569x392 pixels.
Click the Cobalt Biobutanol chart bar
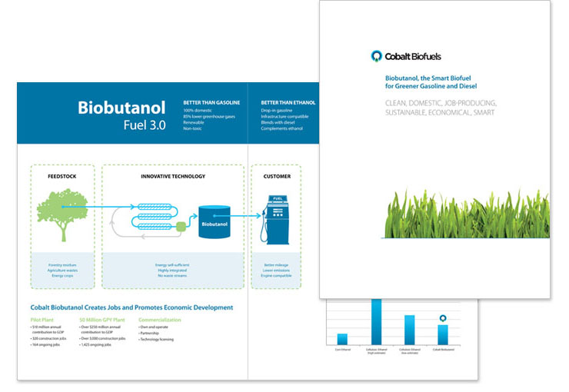click(442, 334)
